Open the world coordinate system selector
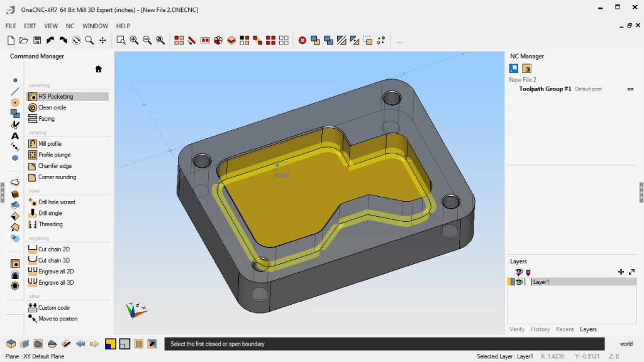644x362 pixels. pos(626,344)
